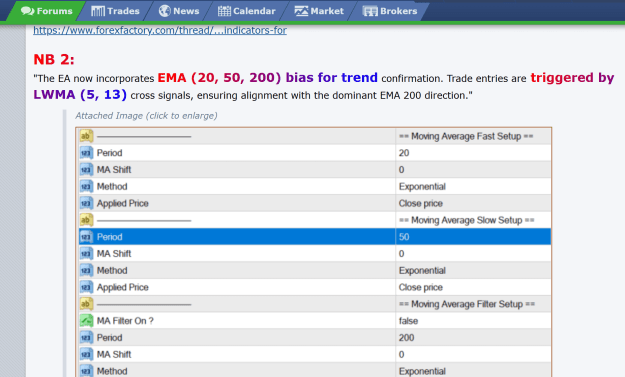Viewport: 625px width, 377px height.
Task: Click the 123 icon of Period 200 row
Action: [86, 338]
